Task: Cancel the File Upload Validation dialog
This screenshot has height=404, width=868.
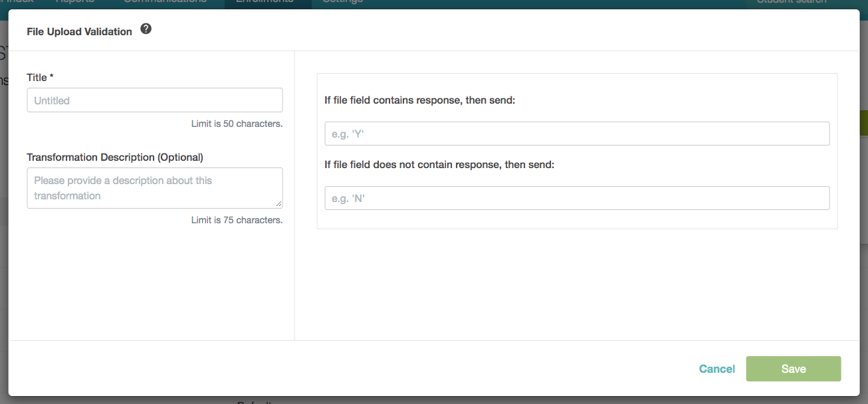Action: click(717, 369)
